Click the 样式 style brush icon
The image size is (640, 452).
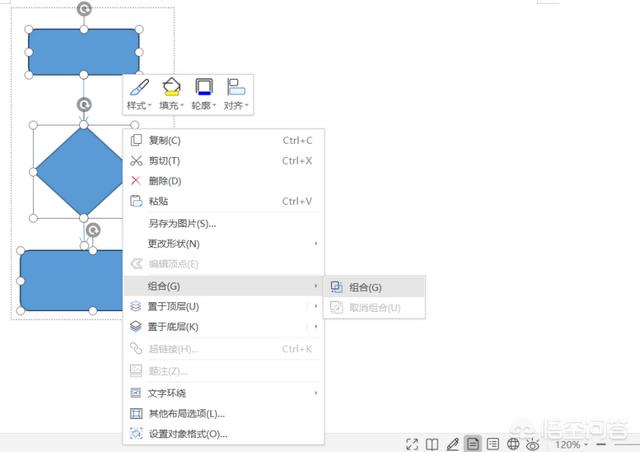(x=139, y=88)
